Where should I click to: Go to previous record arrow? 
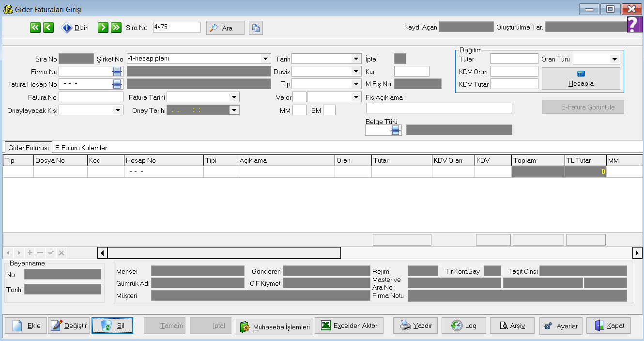tap(48, 28)
